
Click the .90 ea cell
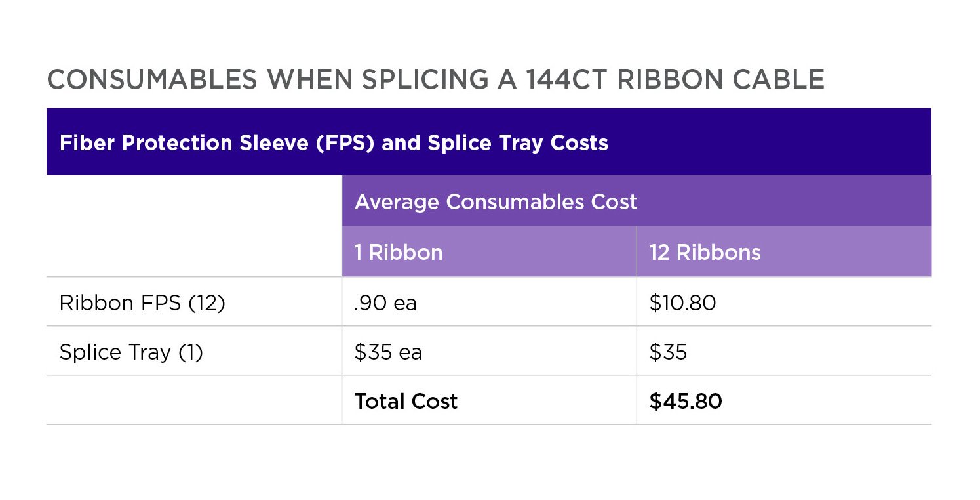pyautogui.click(x=489, y=302)
